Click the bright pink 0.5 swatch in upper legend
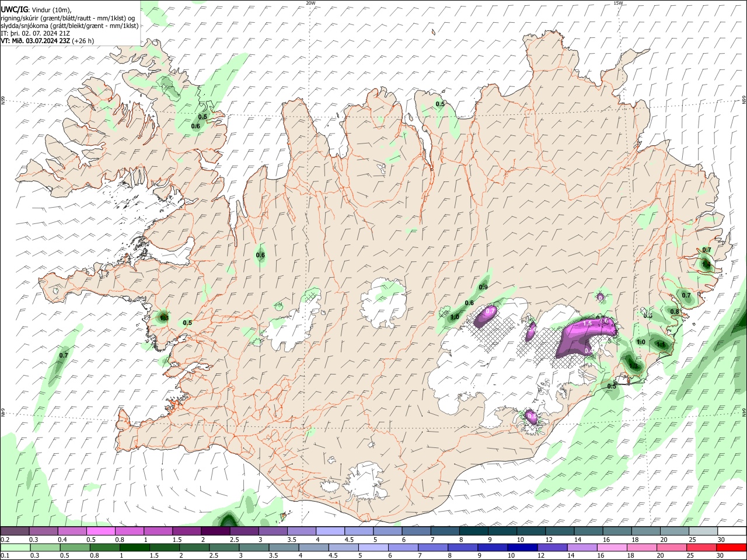747x560 pixels. tap(101, 531)
